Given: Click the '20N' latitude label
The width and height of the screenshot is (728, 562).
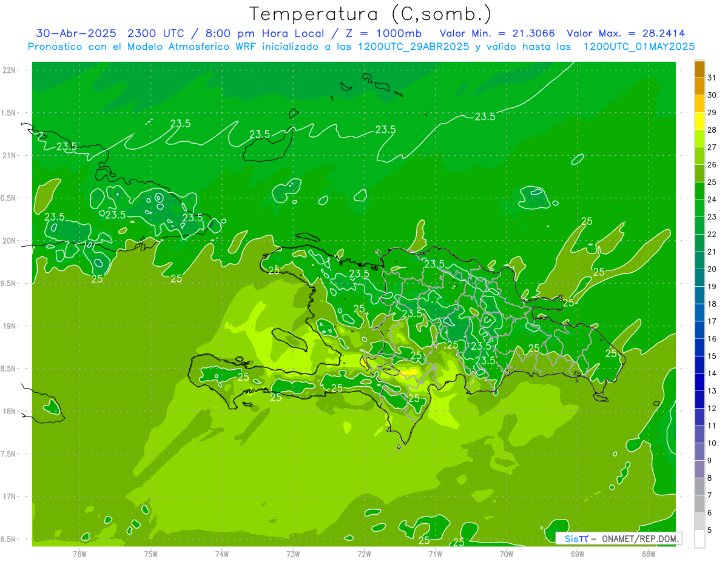Looking at the screenshot, I should point(10,241).
